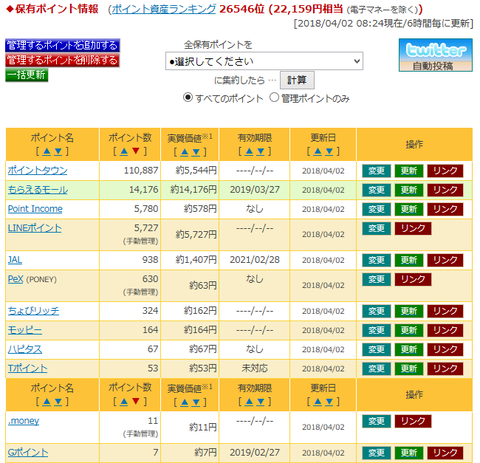480x463 pixels.
Task: Click 更新 for Tポイント row
Action: click(409, 369)
